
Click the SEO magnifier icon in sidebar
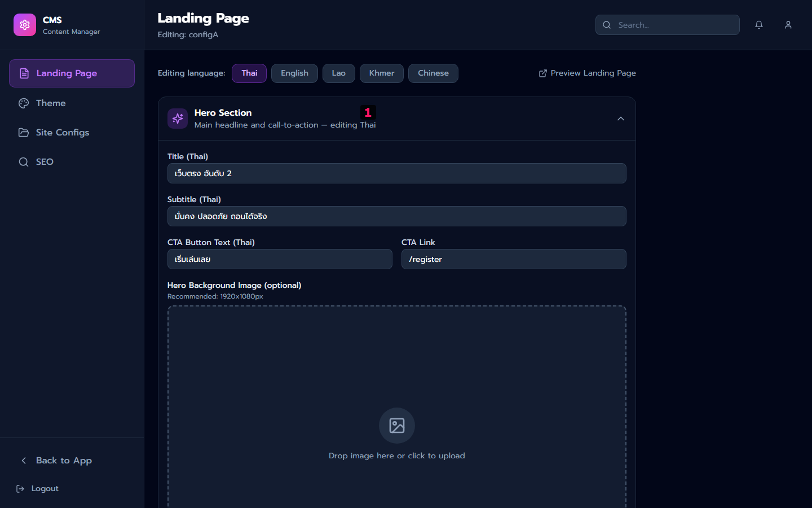(x=23, y=161)
